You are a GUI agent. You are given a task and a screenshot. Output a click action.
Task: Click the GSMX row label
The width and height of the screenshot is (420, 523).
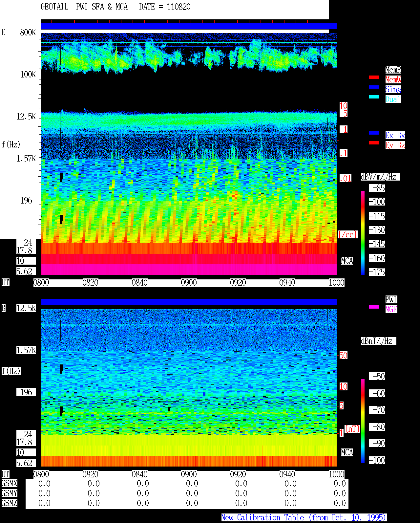coord(9,483)
